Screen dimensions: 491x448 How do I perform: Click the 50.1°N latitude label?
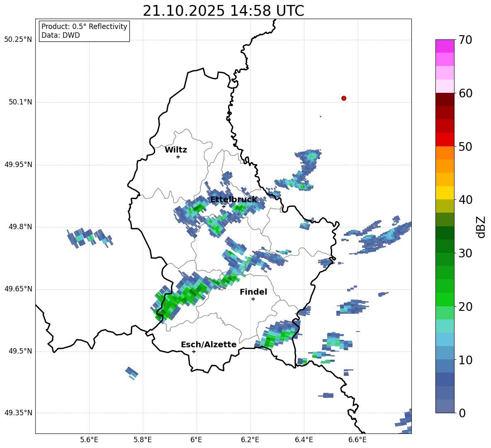click(21, 102)
